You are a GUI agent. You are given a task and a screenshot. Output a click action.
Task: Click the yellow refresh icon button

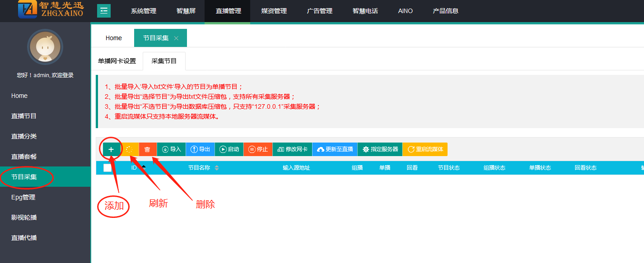(130, 149)
